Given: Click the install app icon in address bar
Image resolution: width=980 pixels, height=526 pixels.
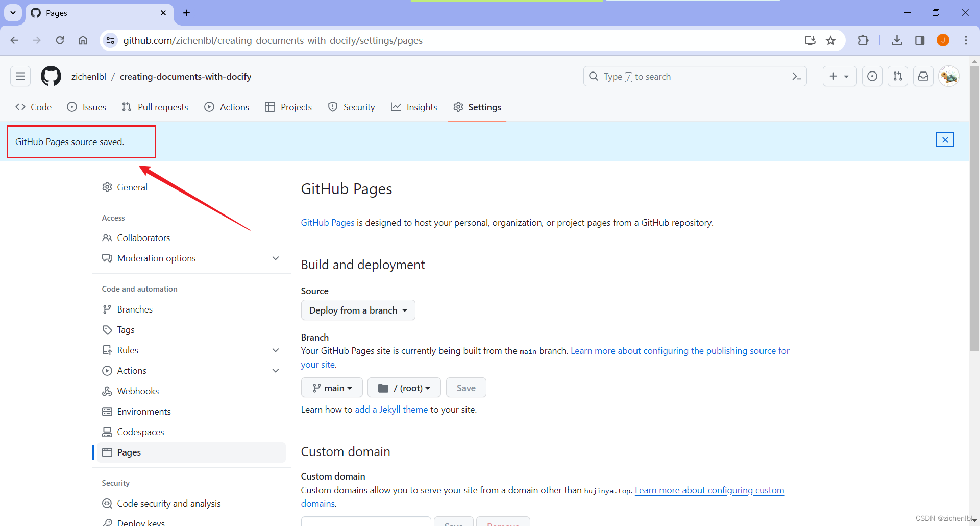Looking at the screenshot, I should point(810,40).
